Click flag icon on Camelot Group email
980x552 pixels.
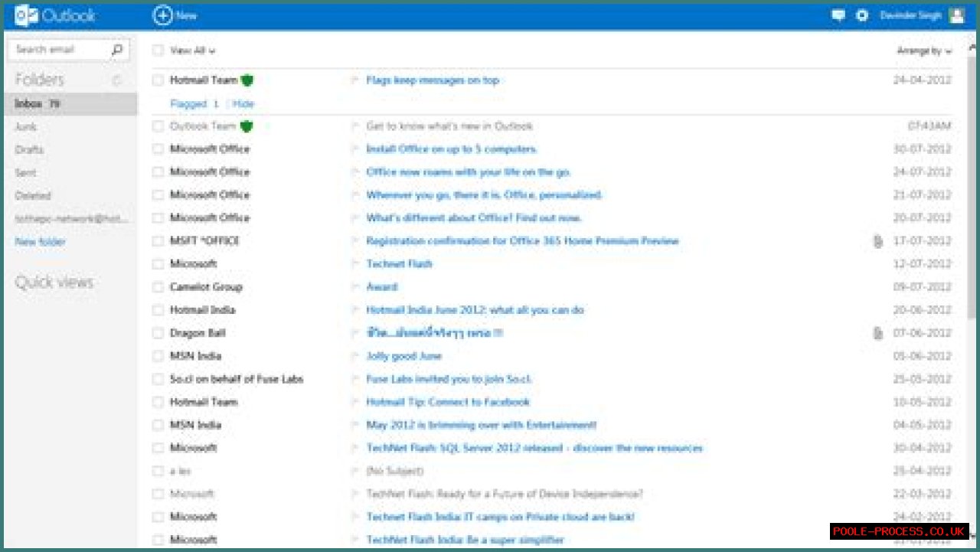tap(354, 287)
